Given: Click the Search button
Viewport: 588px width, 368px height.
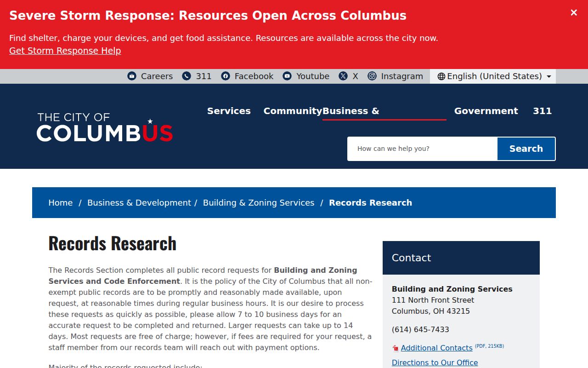Looking at the screenshot, I should point(526,149).
